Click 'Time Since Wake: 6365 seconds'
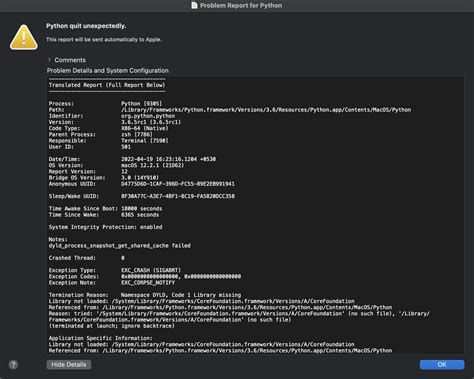474x379 pixels. pyautogui.click(x=104, y=215)
